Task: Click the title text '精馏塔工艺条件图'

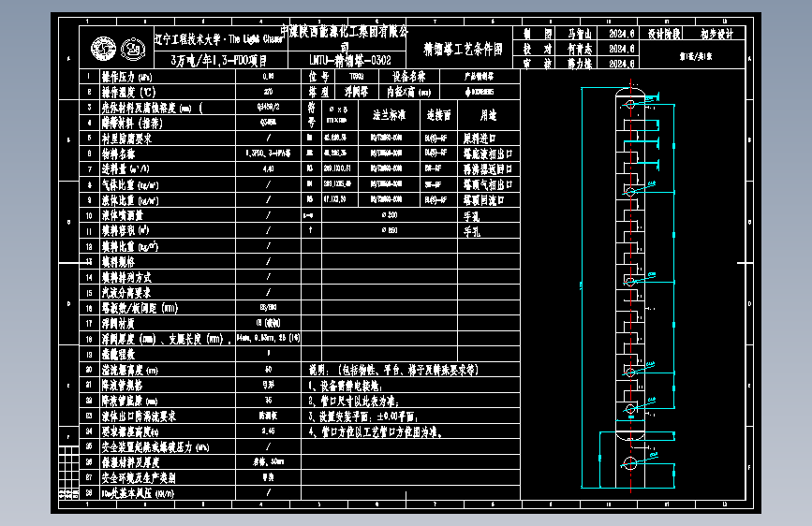Action: pyautogui.click(x=463, y=50)
